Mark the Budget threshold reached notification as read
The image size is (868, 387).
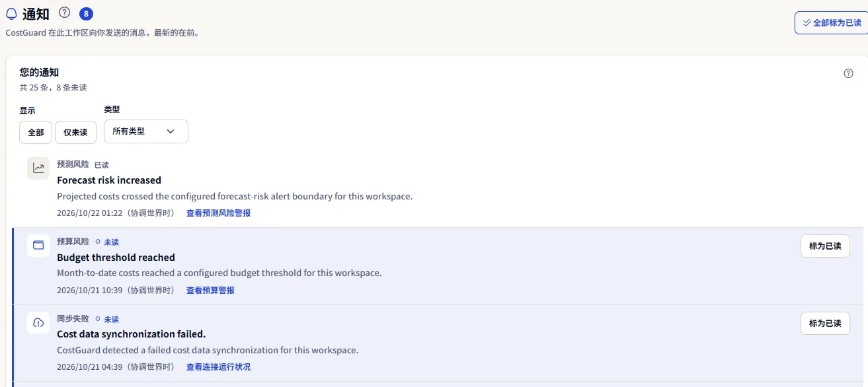click(x=825, y=246)
